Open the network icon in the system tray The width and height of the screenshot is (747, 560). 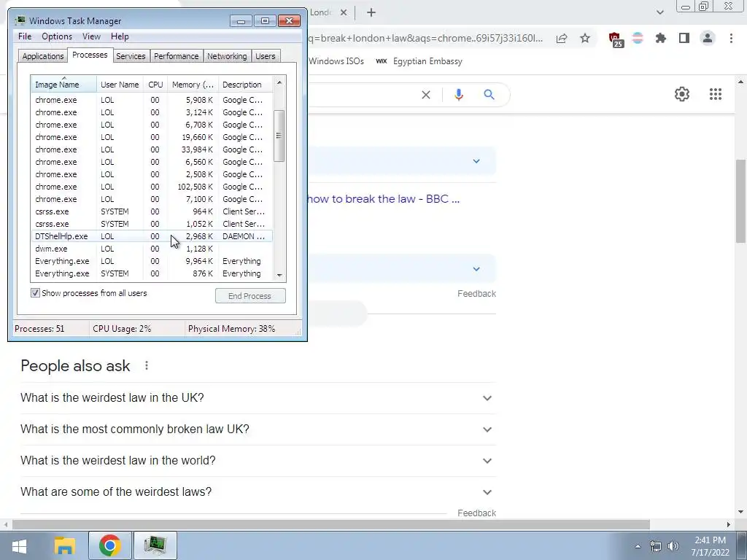[656, 546]
